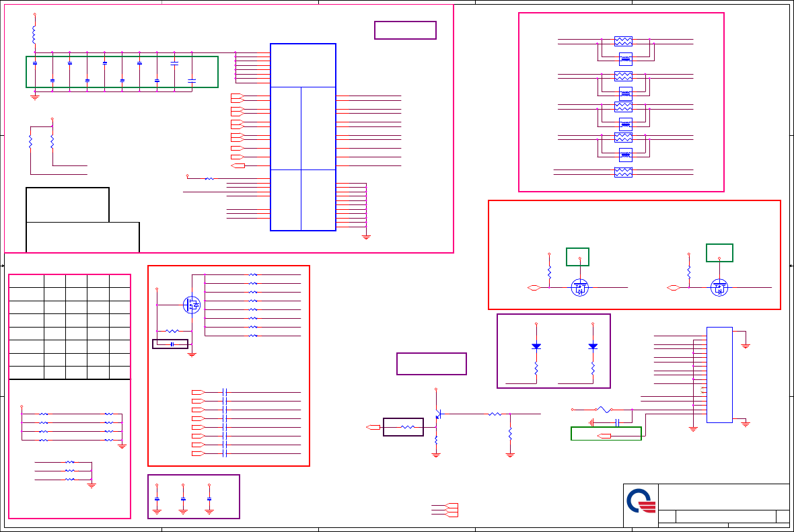Select the left diode in the purple box

click(x=536, y=347)
